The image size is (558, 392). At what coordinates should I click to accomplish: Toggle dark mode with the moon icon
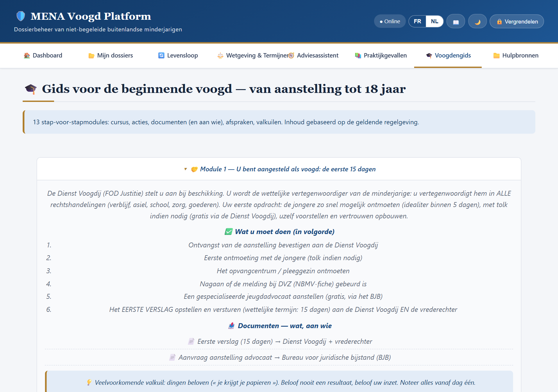coord(477,21)
